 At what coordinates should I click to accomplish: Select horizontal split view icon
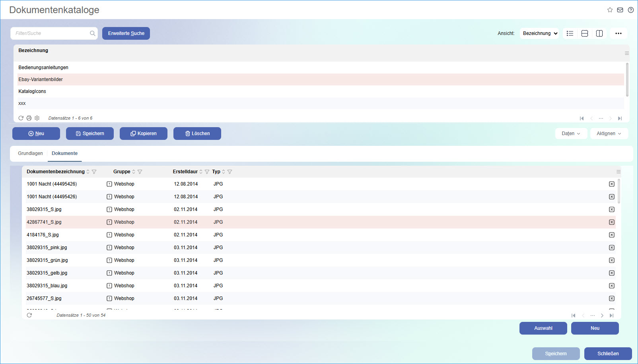coord(585,33)
